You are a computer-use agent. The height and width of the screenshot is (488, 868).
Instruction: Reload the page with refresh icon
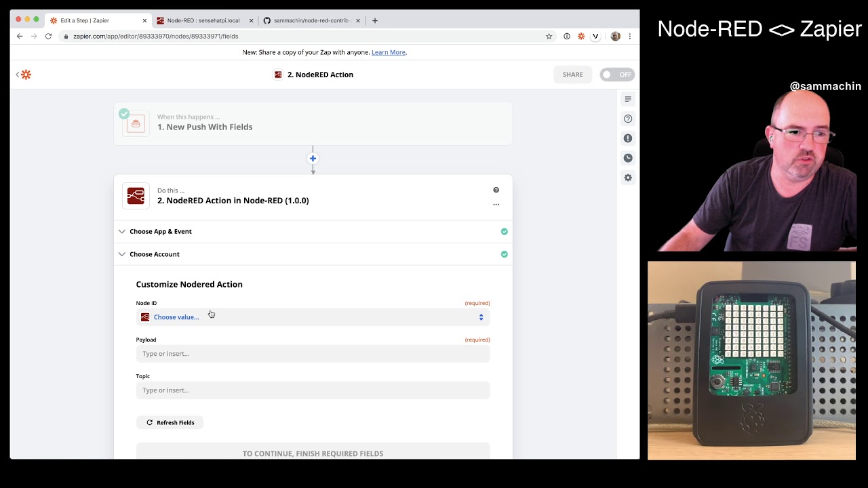click(48, 36)
